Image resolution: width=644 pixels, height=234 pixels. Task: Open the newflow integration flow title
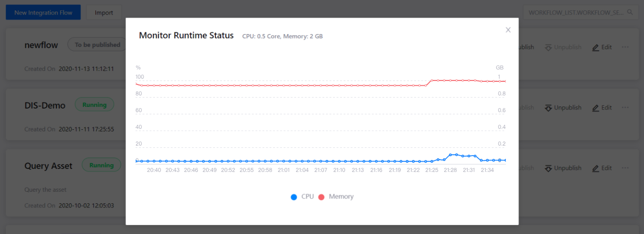(x=41, y=45)
